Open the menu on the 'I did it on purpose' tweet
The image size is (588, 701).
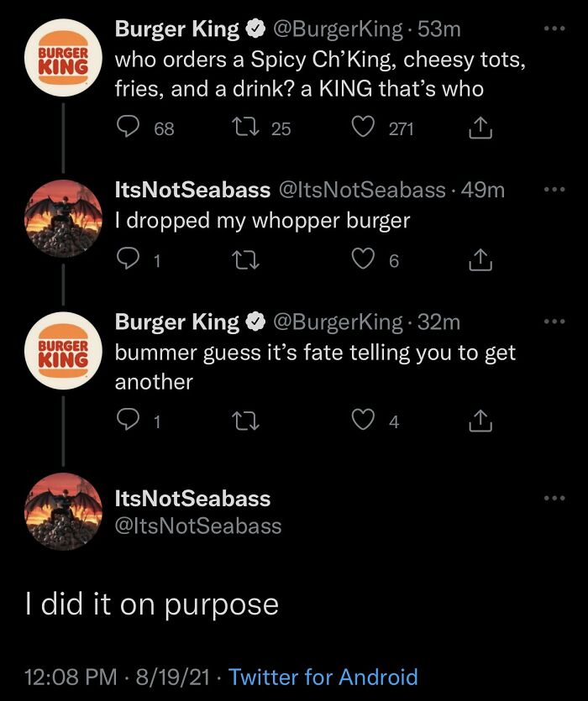[554, 497]
